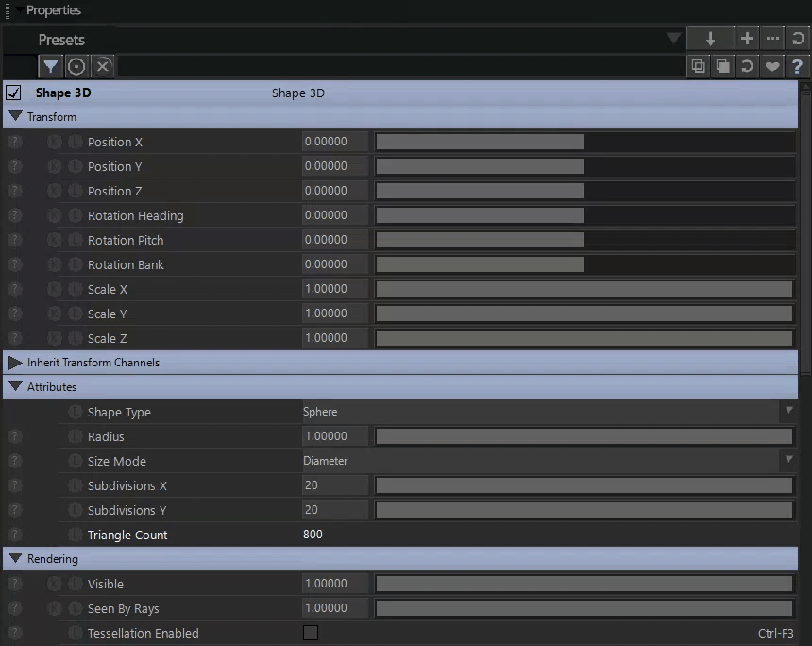Click the X clear-filter icon
The width and height of the screenshot is (812, 646).
pos(103,66)
